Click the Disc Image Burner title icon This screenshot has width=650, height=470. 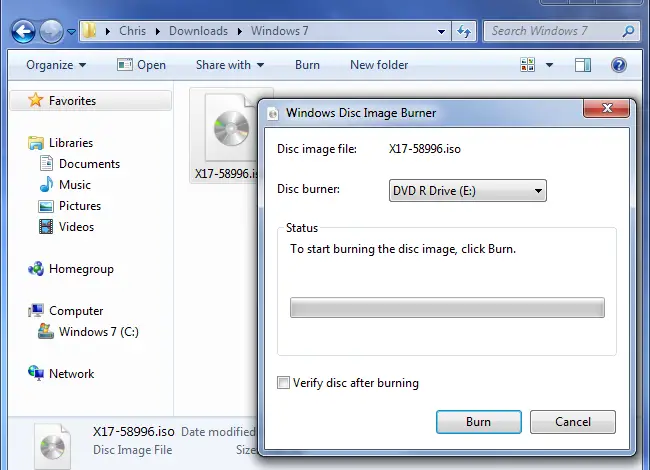[x=273, y=114]
